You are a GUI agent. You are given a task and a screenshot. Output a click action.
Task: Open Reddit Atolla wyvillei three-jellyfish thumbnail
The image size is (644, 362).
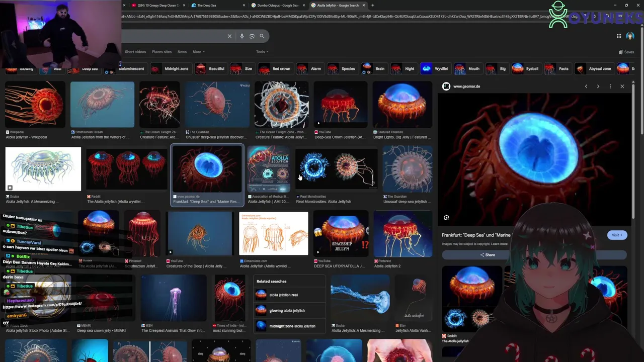[x=126, y=169]
